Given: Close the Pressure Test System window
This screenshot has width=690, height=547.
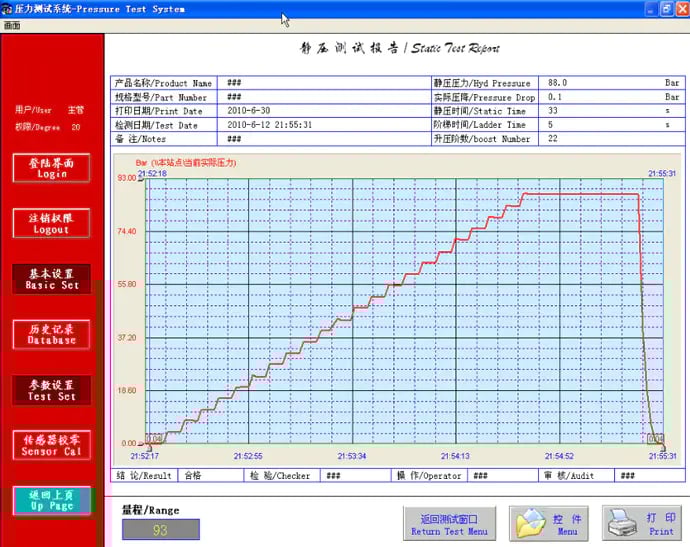Looking at the screenshot, I should tap(683, 9).
